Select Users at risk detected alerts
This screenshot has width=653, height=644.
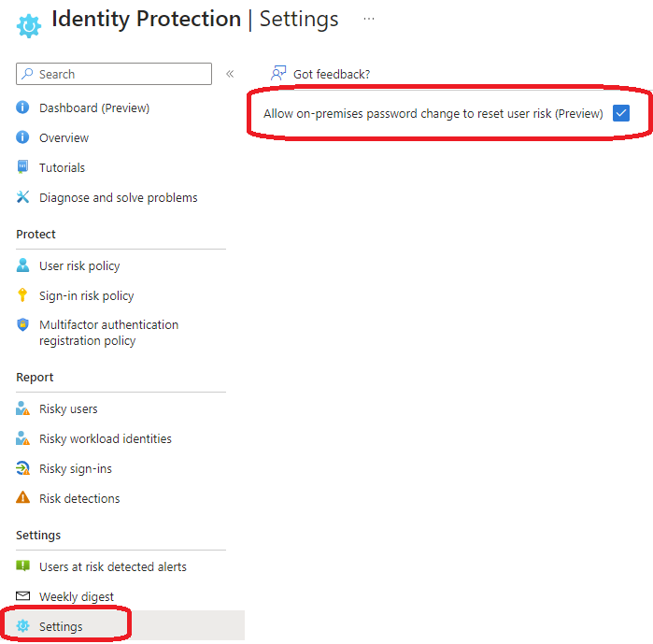112,567
